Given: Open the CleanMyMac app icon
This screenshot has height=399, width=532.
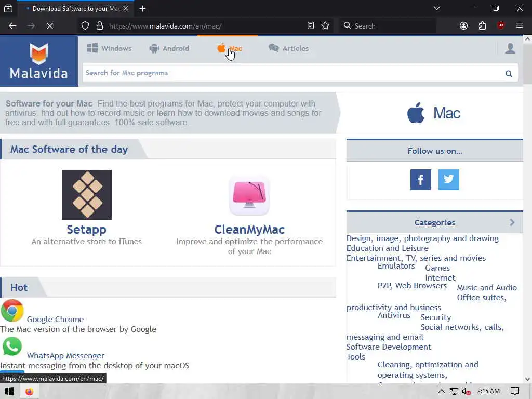Looking at the screenshot, I should click(249, 196).
